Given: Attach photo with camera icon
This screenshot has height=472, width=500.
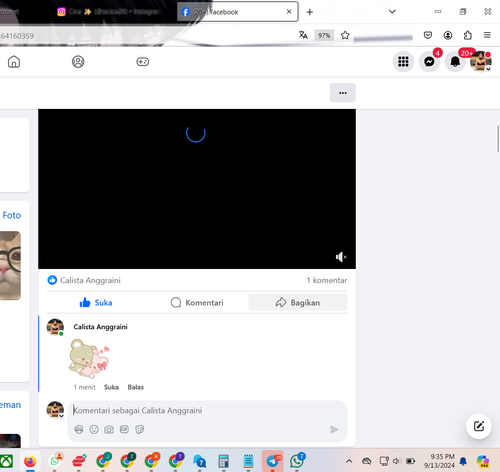Looking at the screenshot, I should pos(109,429).
